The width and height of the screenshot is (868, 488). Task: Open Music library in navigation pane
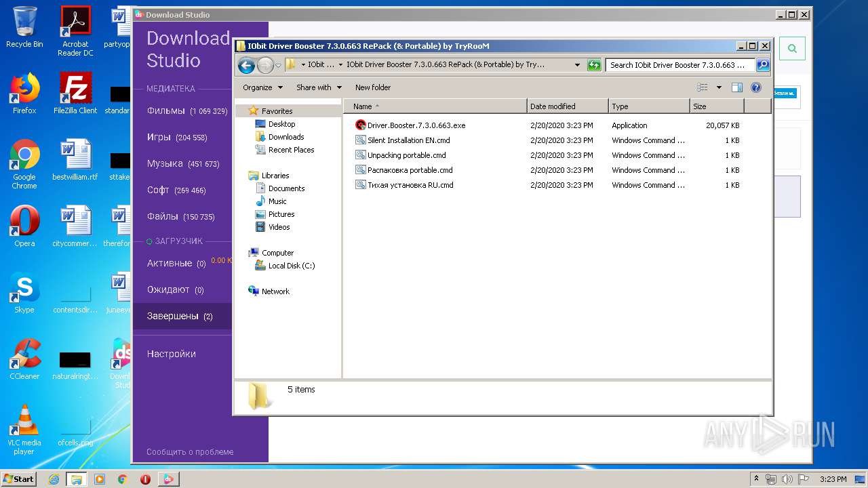(x=277, y=201)
